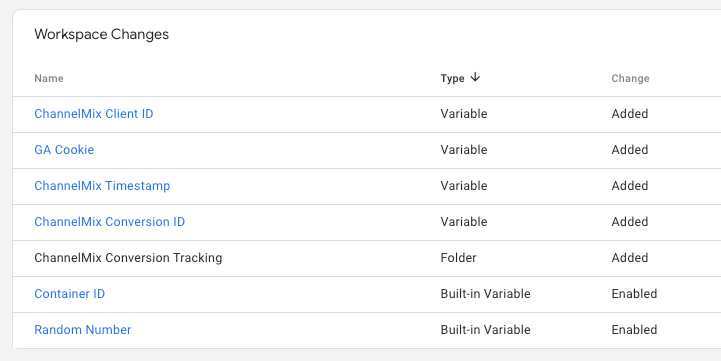Sort by the Type column header
Image resolution: width=721 pixels, height=361 pixels.
(x=452, y=78)
